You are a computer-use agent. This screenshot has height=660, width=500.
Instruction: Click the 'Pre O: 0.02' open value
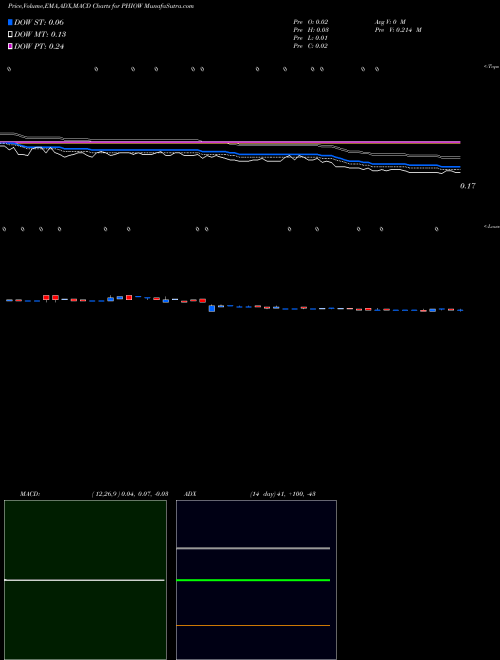pos(311,22)
